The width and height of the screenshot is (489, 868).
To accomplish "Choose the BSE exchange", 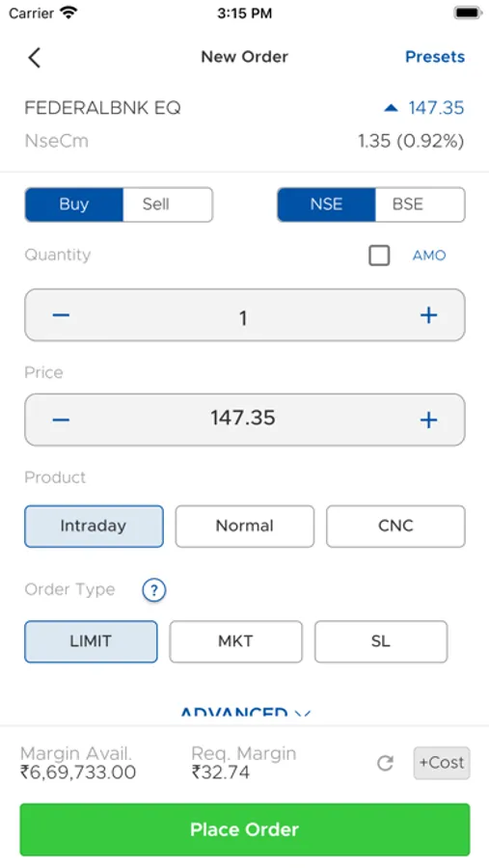I will pyautogui.click(x=420, y=204).
